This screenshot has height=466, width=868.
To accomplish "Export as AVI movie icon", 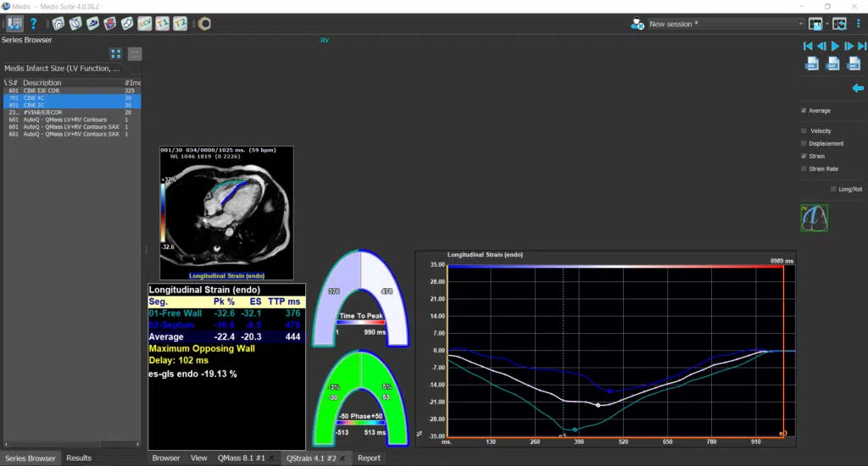I will coord(854,64).
